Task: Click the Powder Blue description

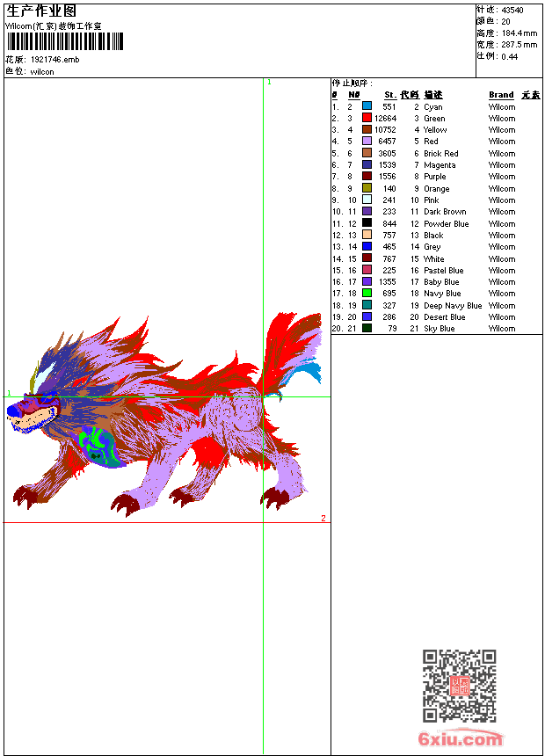Action: 447,223
